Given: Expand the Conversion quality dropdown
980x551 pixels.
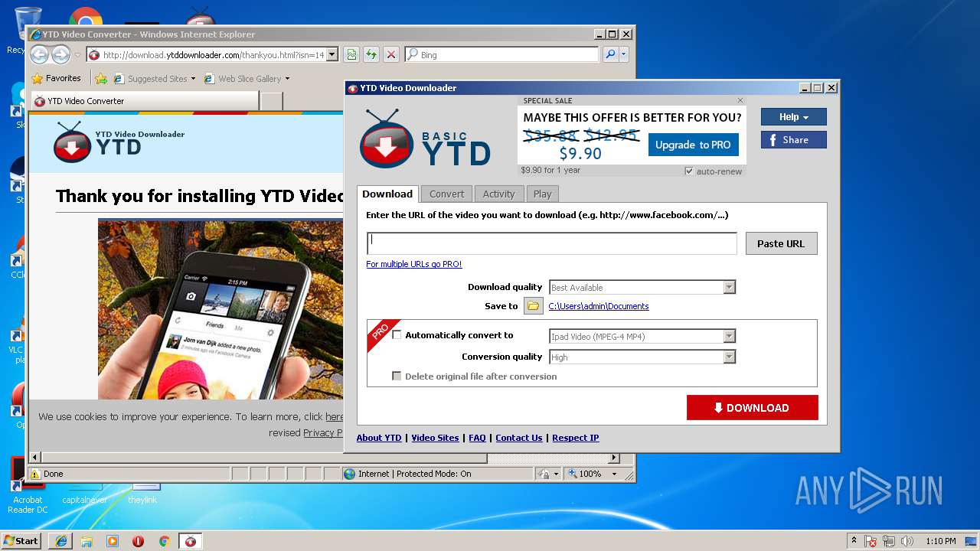Looking at the screenshot, I should tap(729, 357).
